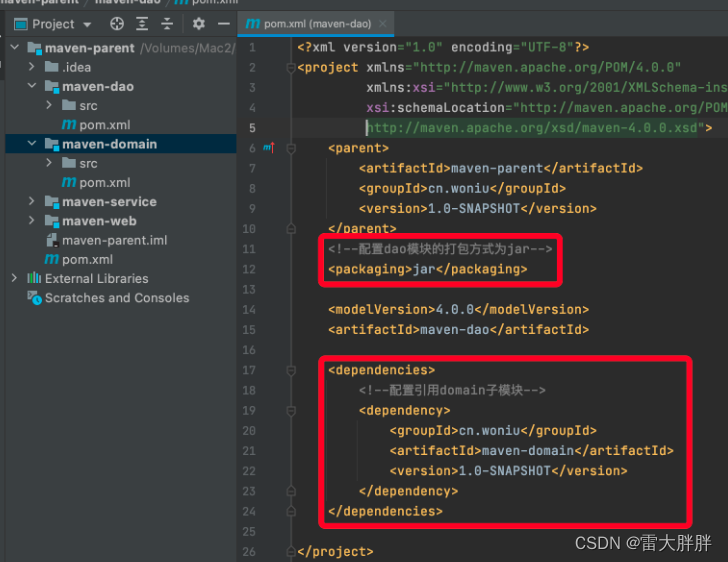Image resolution: width=728 pixels, height=562 pixels.
Task: Open Project panel settings gear
Action: (x=199, y=24)
